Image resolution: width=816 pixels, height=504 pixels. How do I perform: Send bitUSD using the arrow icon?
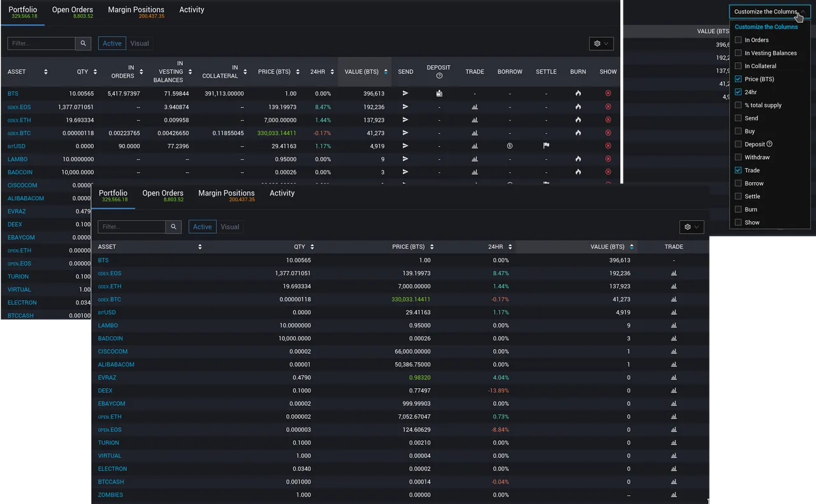[x=405, y=146]
